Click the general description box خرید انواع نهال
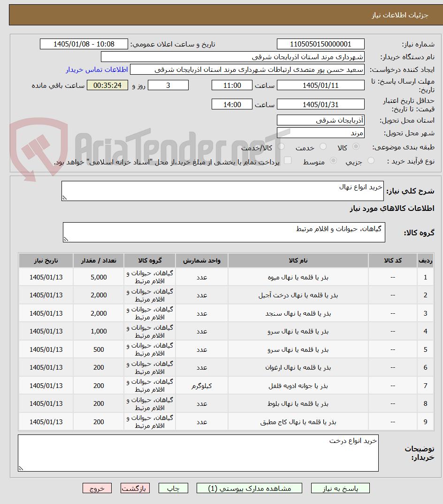 click(222, 191)
